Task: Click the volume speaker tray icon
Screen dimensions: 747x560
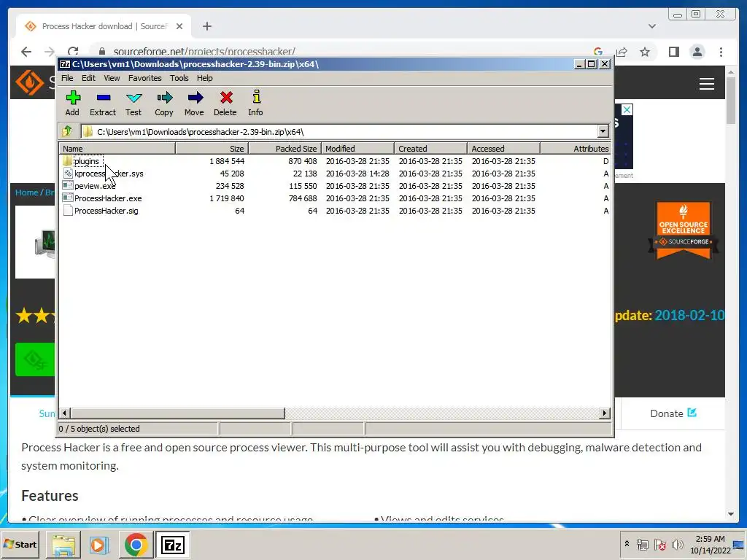Action: pyautogui.click(x=677, y=544)
